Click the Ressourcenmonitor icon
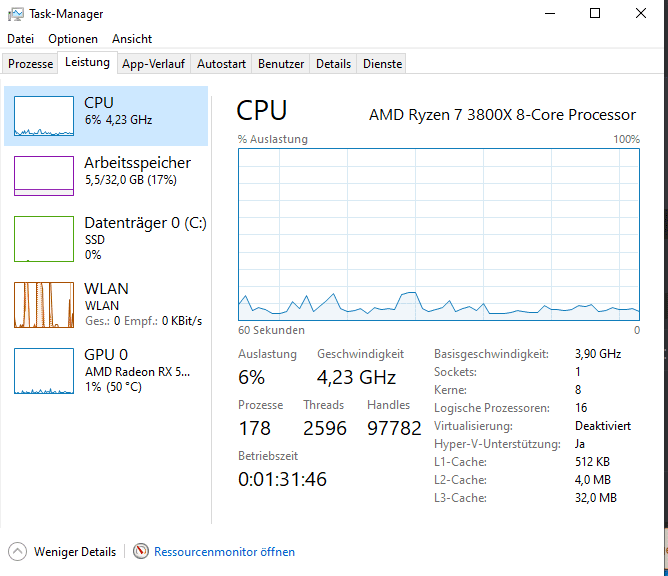The image size is (668, 576). click(141, 551)
